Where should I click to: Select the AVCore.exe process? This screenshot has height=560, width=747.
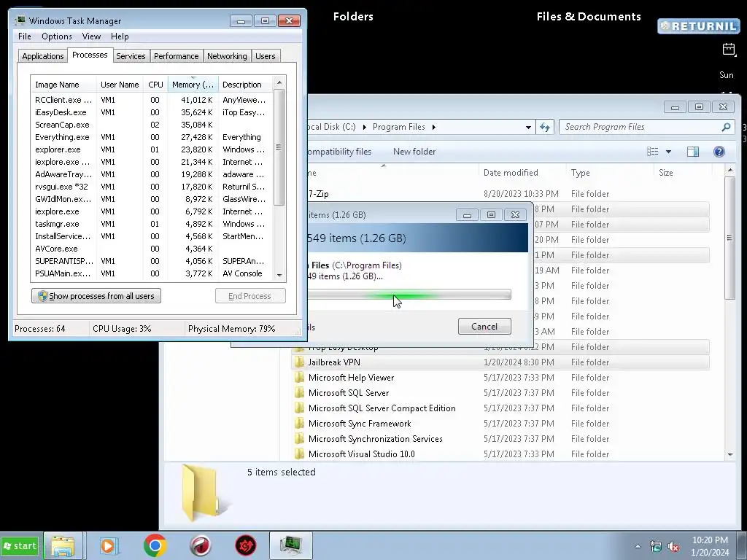[x=152, y=249]
